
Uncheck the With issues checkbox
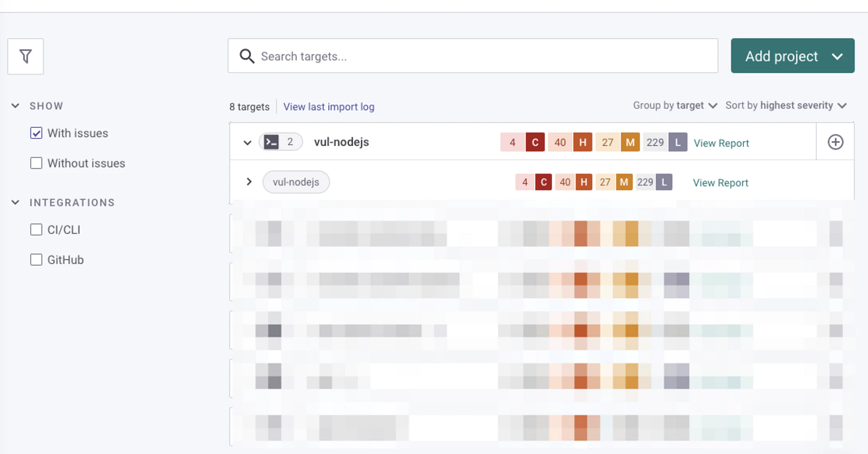36,133
